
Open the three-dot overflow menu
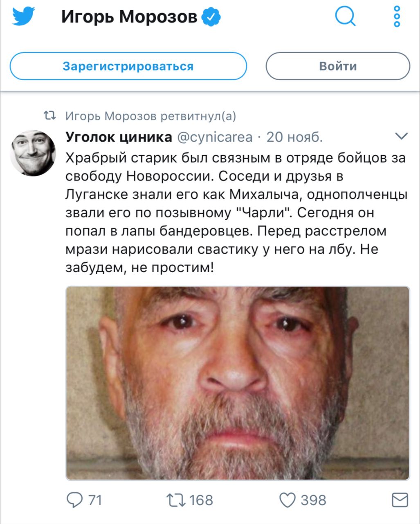[397, 17]
